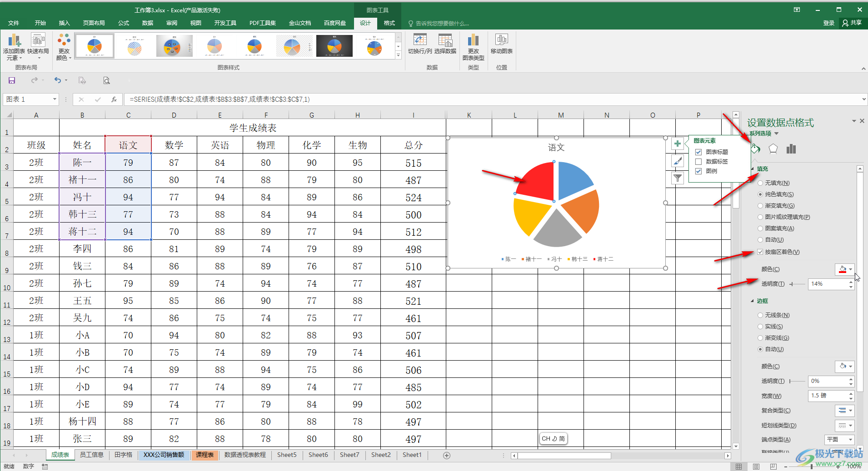The width and height of the screenshot is (868, 471).
Task: Select the Series Options bar chart tab
Action: [791, 149]
